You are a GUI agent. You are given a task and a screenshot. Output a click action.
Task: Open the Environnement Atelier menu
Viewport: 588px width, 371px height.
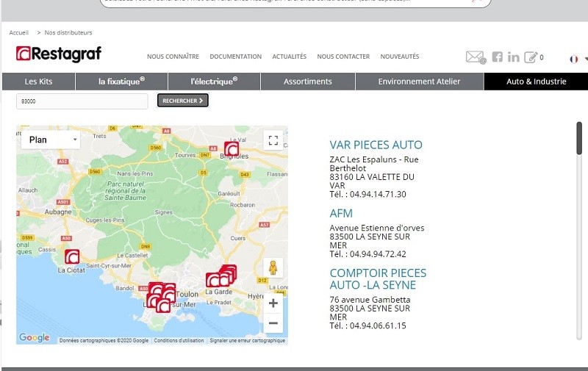tap(419, 82)
